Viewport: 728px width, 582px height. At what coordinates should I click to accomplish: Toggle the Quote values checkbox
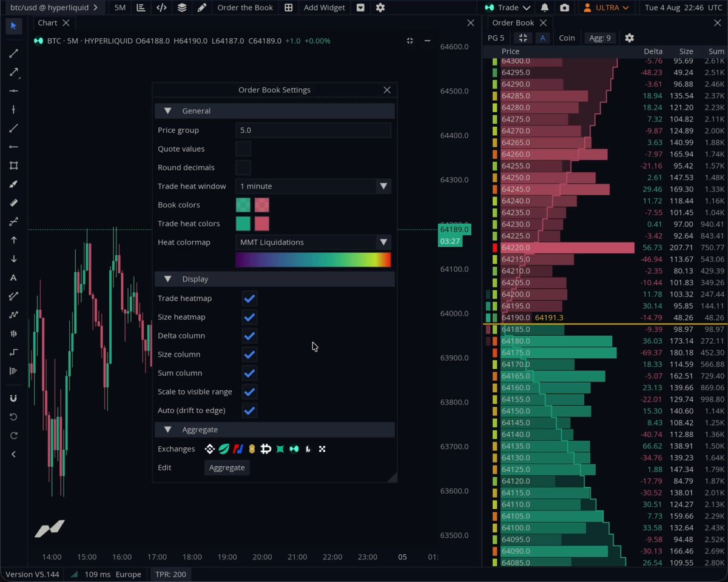click(243, 149)
